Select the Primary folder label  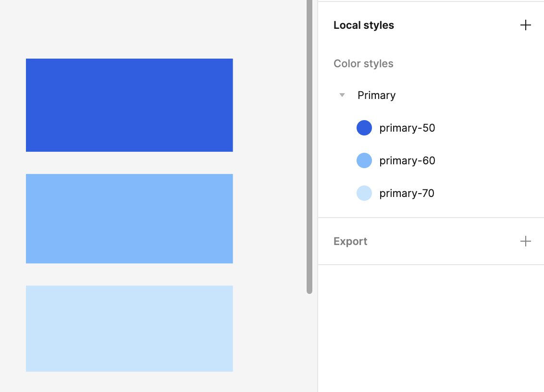click(x=376, y=96)
